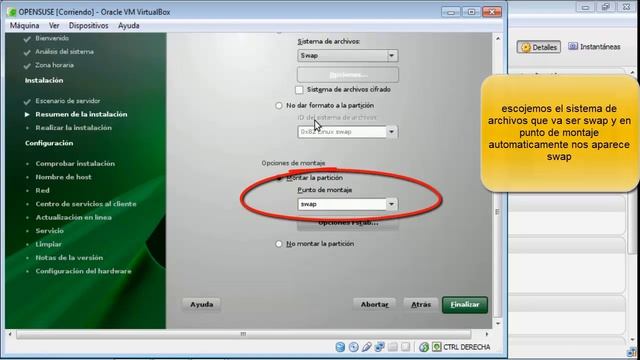This screenshot has width=640, height=360.
Task: Click Zona horaria step
Action: coord(54,65)
